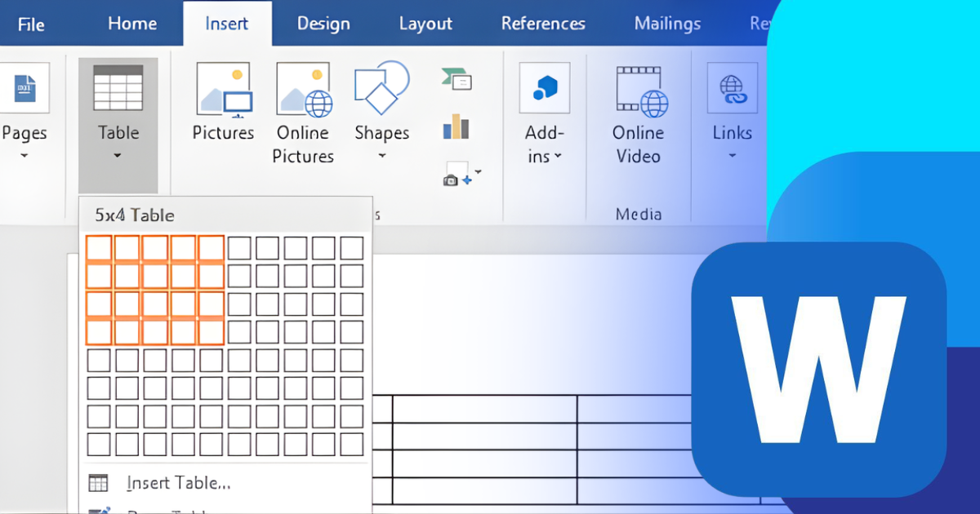Image resolution: width=980 pixels, height=514 pixels.
Task: Click the Add-ins icon
Action: (544, 88)
